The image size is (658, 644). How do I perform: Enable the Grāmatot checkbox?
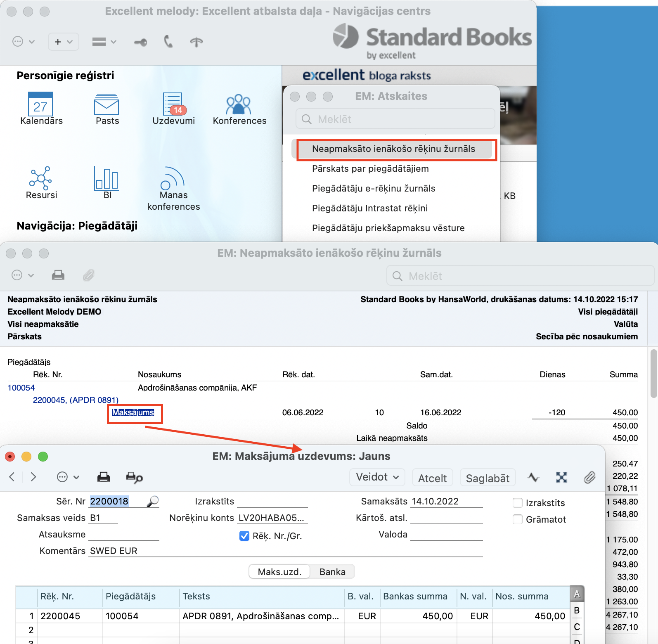(518, 519)
